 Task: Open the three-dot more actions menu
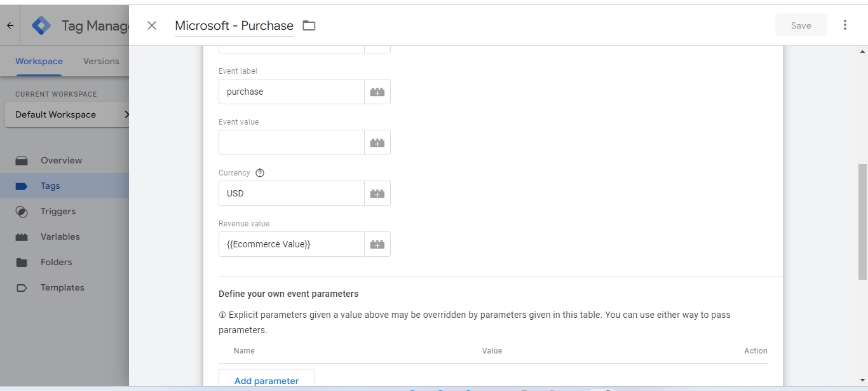[845, 25]
